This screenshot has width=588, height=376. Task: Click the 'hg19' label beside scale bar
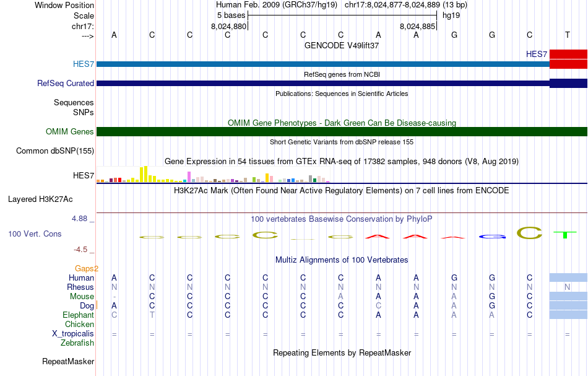tap(451, 15)
